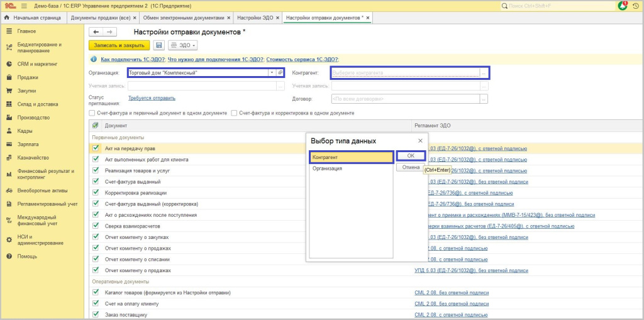
Task: Click the check-all icon in table header
Action: [x=96, y=126]
